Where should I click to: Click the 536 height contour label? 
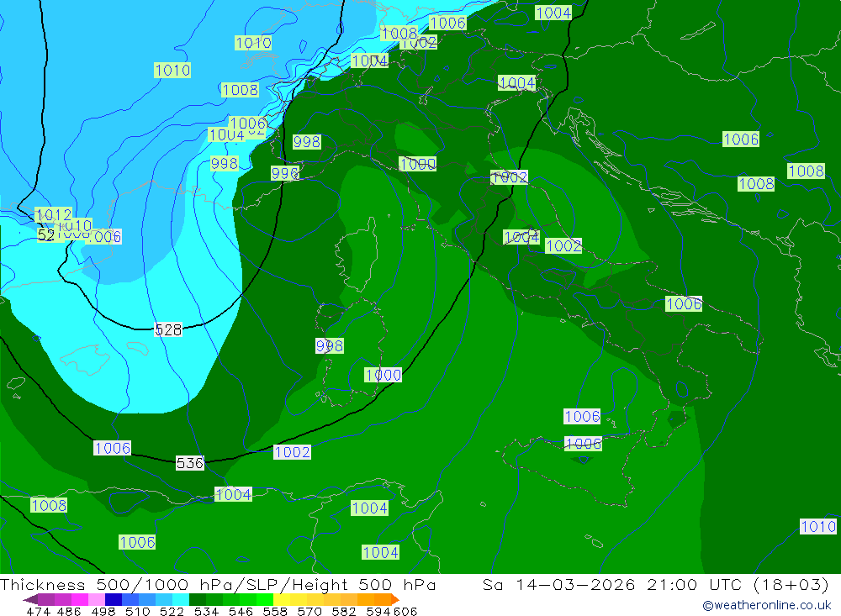190,463
